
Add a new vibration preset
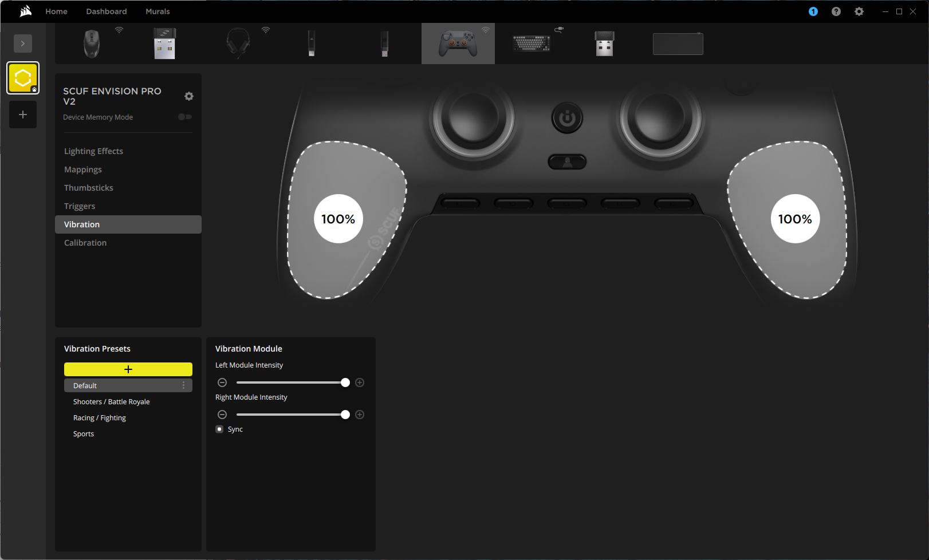(x=128, y=369)
